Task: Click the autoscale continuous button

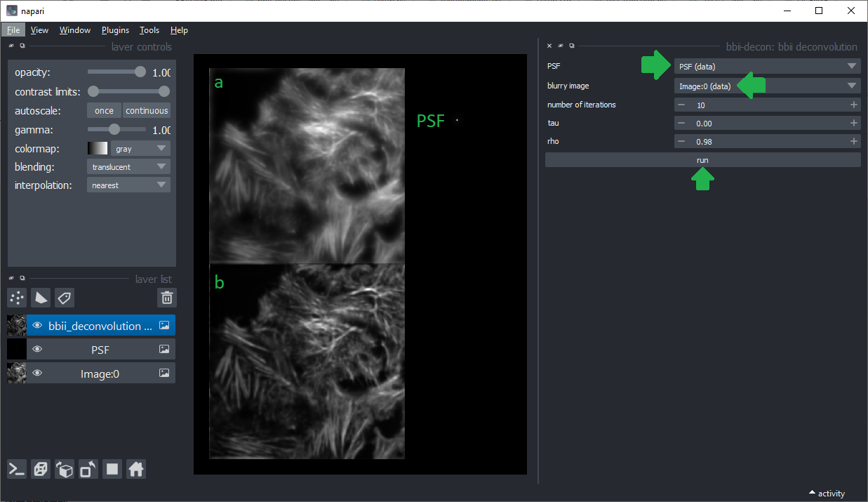Action: click(x=147, y=111)
